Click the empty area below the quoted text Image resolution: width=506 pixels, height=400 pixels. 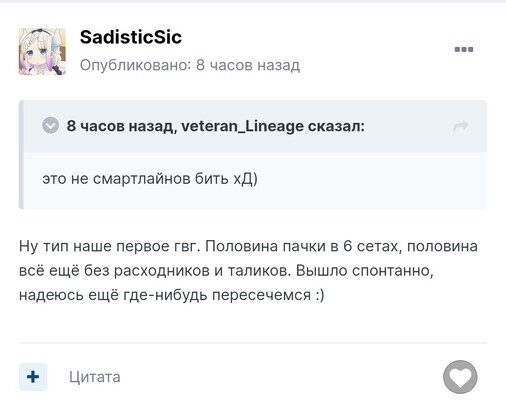[x=255, y=199]
